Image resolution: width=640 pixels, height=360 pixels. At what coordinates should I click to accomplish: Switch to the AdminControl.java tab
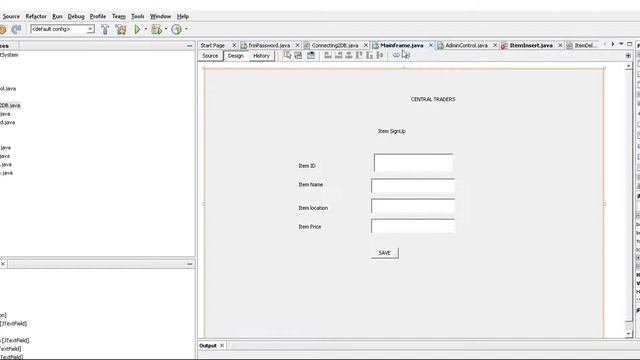click(466, 45)
